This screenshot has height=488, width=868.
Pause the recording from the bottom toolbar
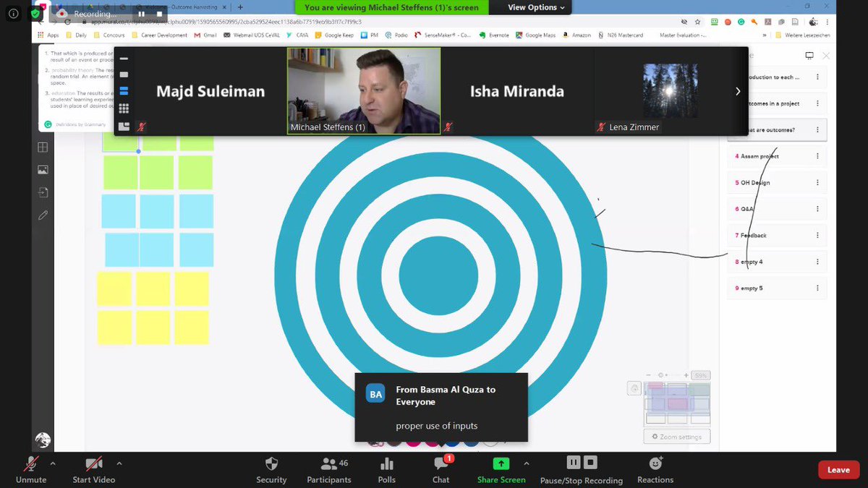pos(574,462)
